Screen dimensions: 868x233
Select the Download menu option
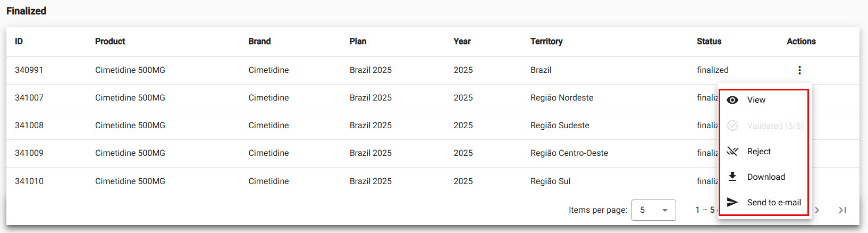pyautogui.click(x=765, y=177)
